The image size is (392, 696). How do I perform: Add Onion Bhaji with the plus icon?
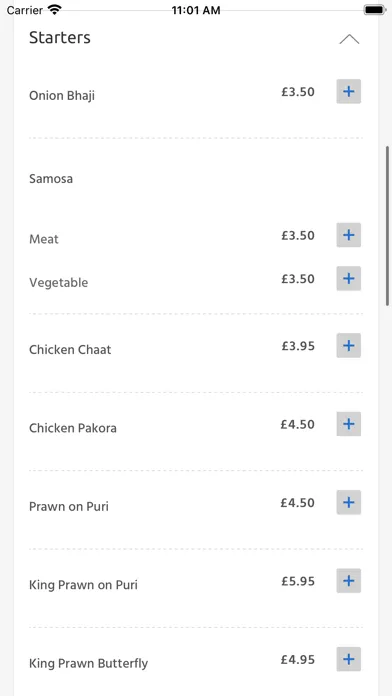point(348,91)
